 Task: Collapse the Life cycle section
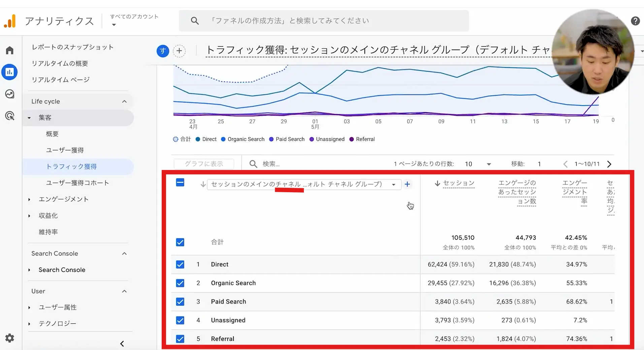(124, 101)
